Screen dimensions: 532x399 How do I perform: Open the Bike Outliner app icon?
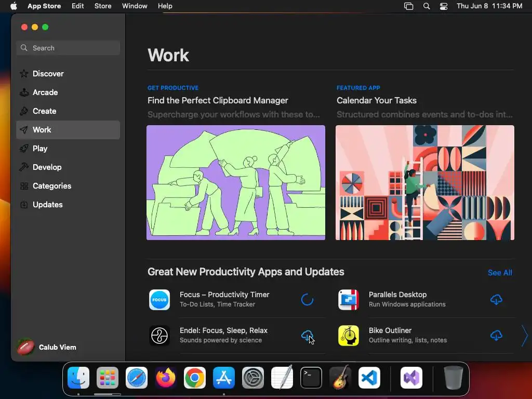coord(349,336)
